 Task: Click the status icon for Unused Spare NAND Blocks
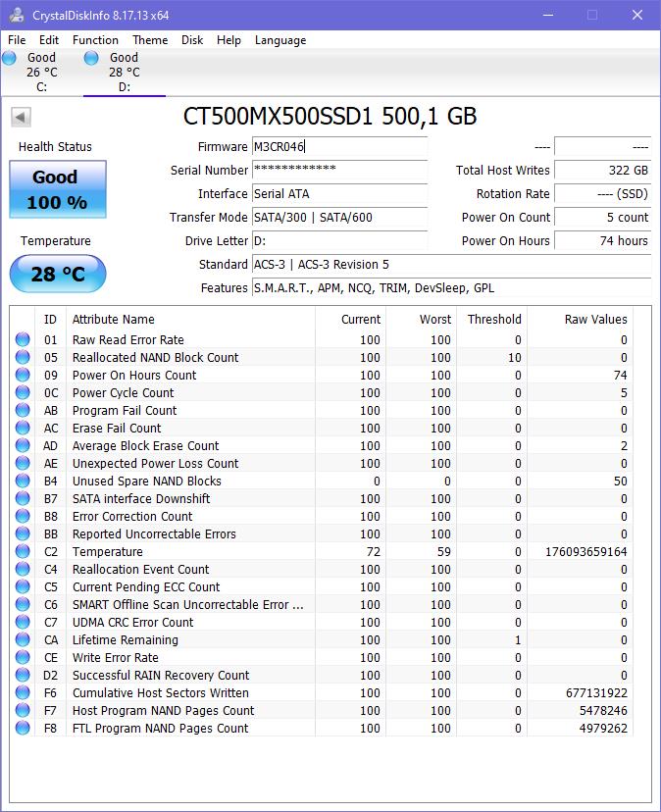point(23,481)
